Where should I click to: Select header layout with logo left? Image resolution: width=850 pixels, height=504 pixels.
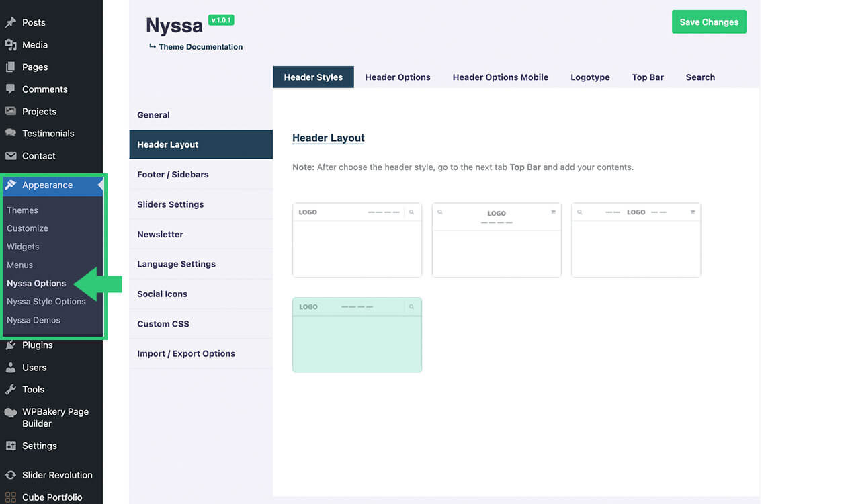357,240
